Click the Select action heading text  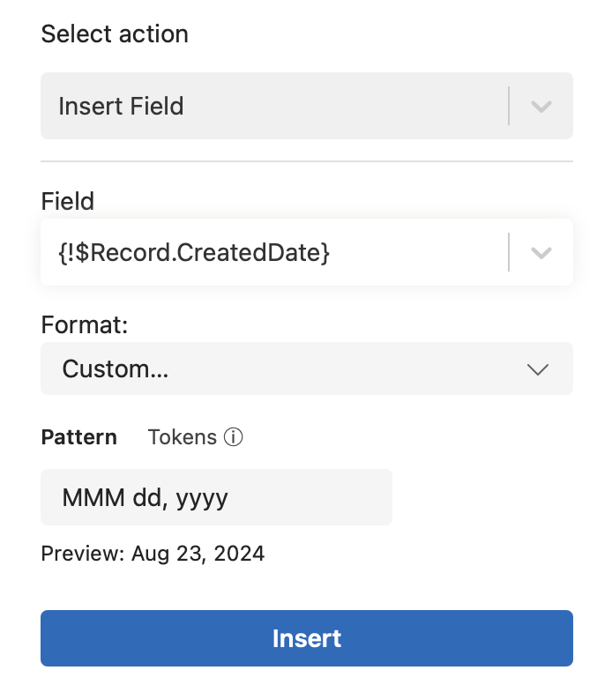click(x=115, y=34)
